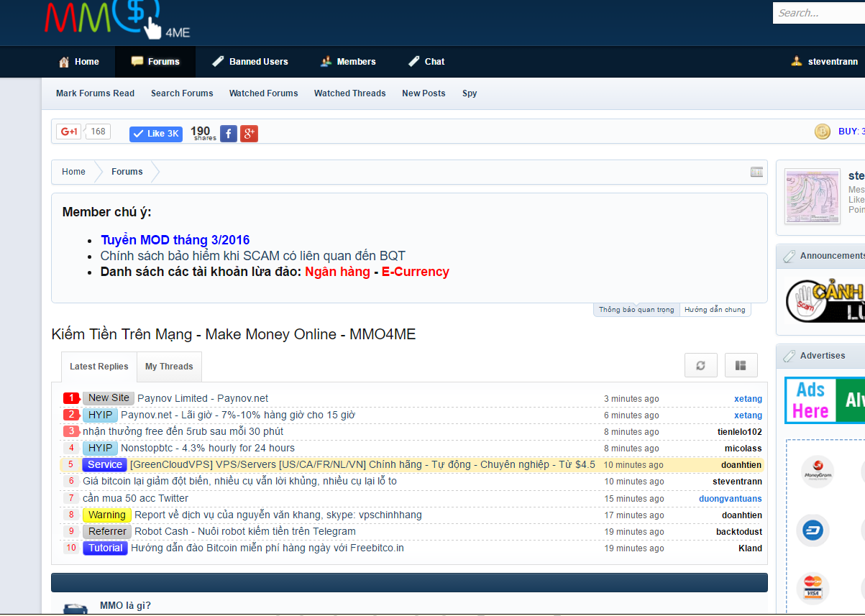Click the MMO4ME site logo

tap(116, 19)
